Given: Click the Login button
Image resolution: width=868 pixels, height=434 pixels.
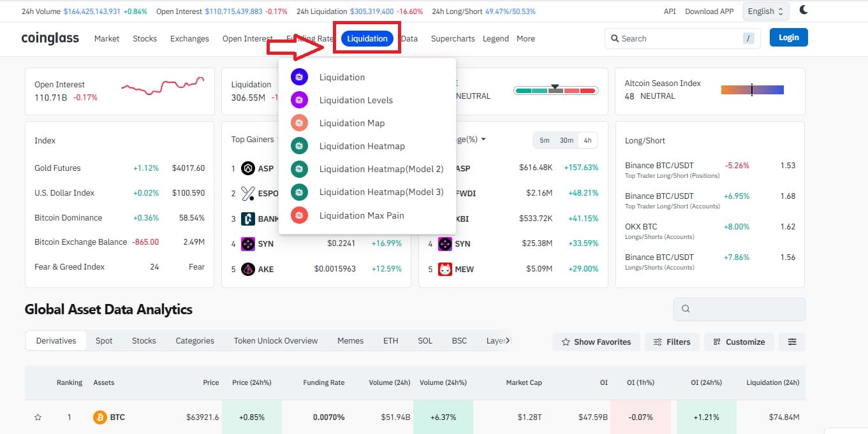Looking at the screenshot, I should click(789, 38).
